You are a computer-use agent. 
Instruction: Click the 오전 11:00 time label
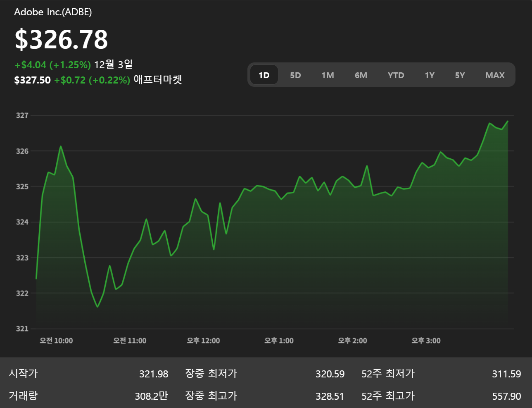[x=130, y=341]
